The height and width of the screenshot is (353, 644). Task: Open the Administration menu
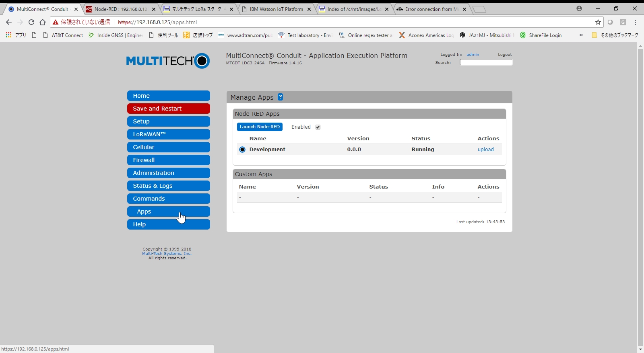point(169,173)
